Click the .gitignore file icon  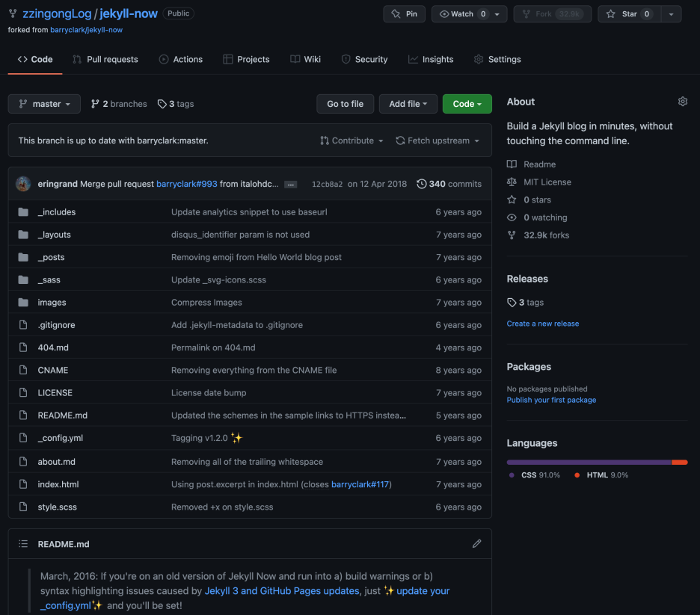pos(23,324)
